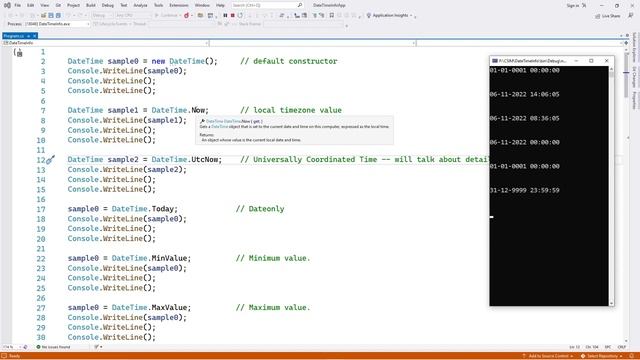
Task: Click the '// Dateonly' comment
Action: click(260, 209)
